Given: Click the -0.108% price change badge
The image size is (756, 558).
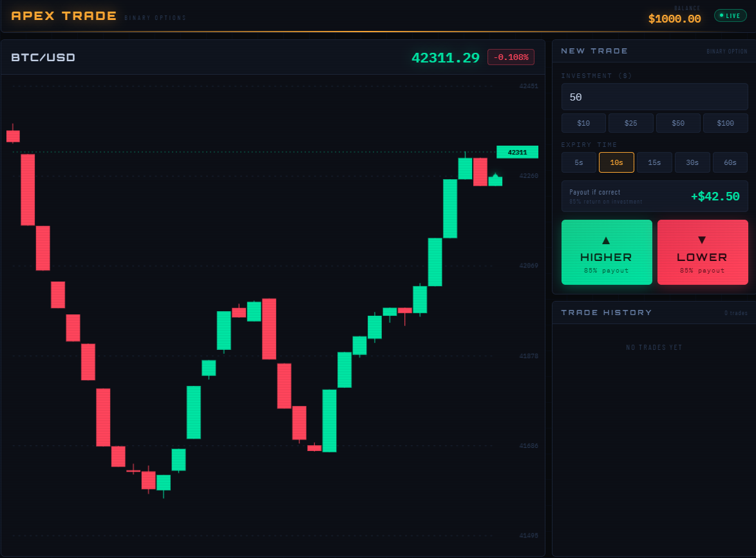Looking at the screenshot, I should [x=511, y=57].
